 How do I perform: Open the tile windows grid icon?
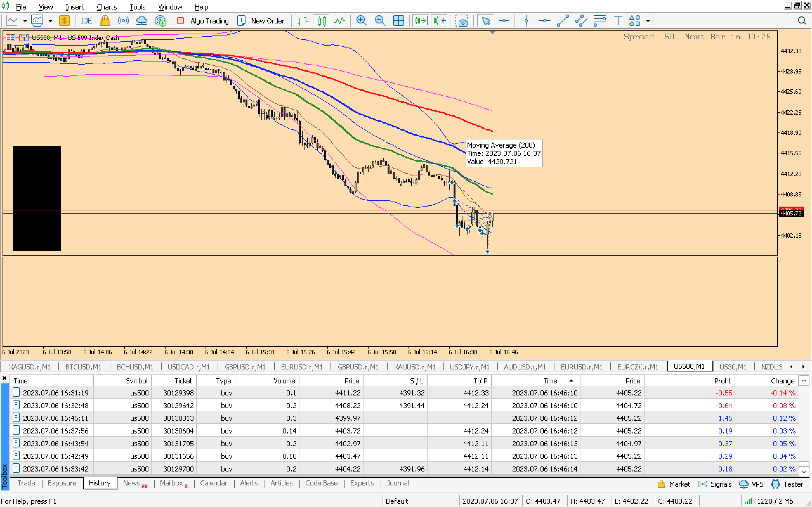pos(398,21)
